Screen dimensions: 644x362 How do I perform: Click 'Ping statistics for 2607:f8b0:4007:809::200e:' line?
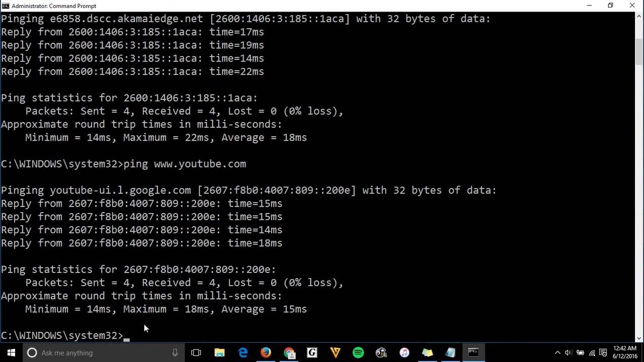coord(138,269)
